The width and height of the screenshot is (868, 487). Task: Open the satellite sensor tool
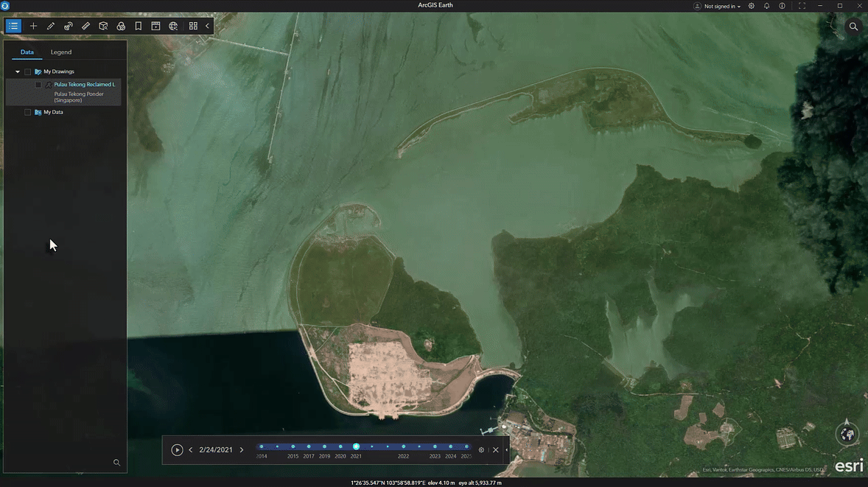[68, 26]
